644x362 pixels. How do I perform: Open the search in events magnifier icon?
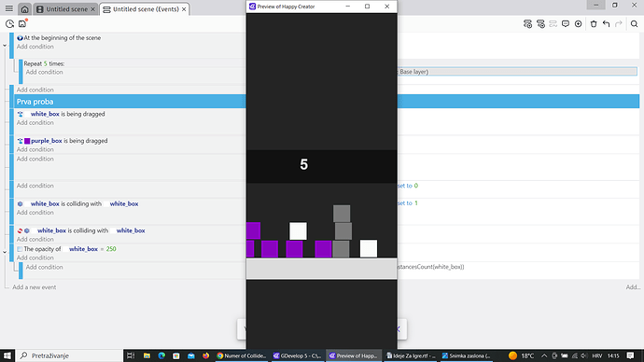(x=634, y=24)
